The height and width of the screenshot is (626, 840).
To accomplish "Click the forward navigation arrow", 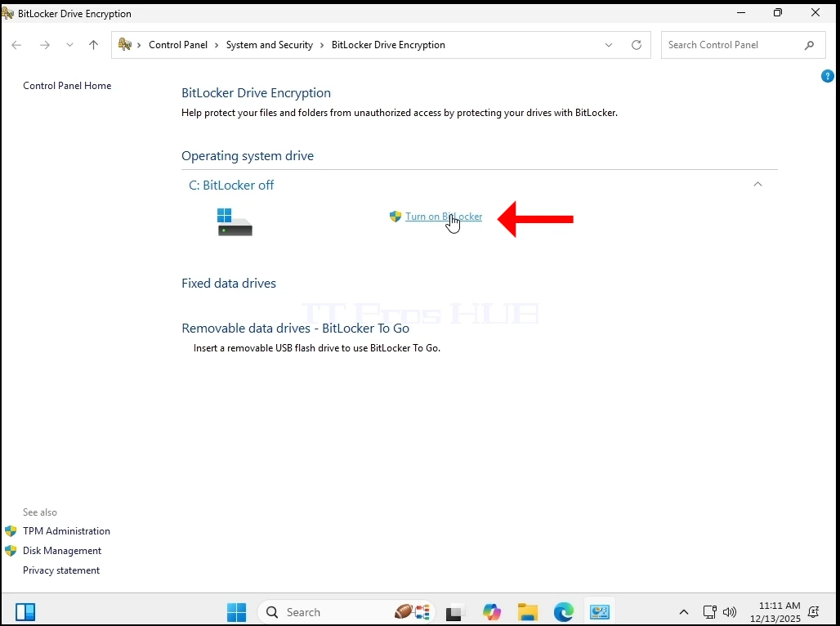I will (x=45, y=45).
